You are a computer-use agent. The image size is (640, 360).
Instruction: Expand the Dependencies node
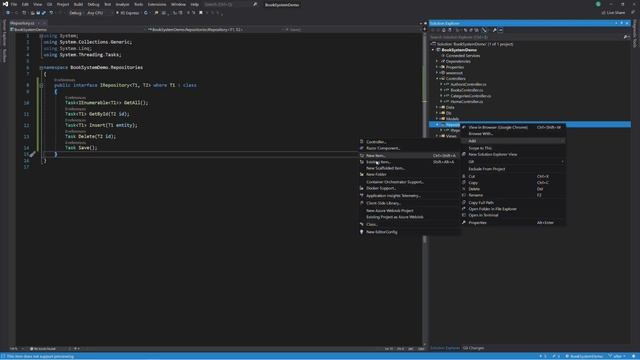(x=437, y=61)
